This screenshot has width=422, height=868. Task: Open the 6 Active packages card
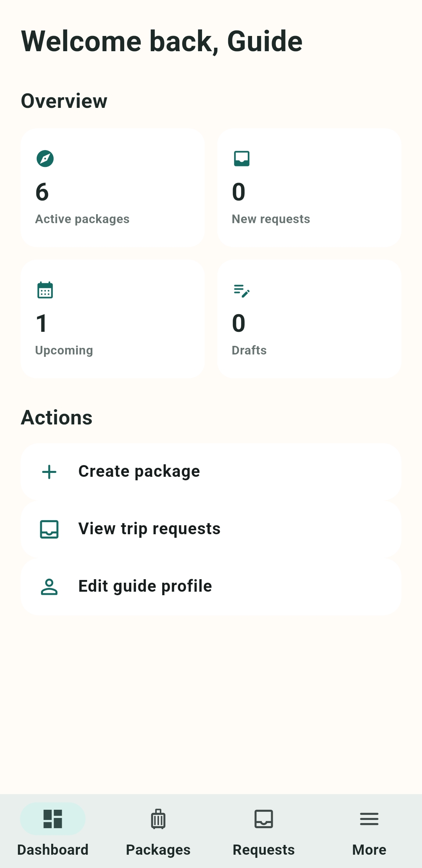point(113,188)
